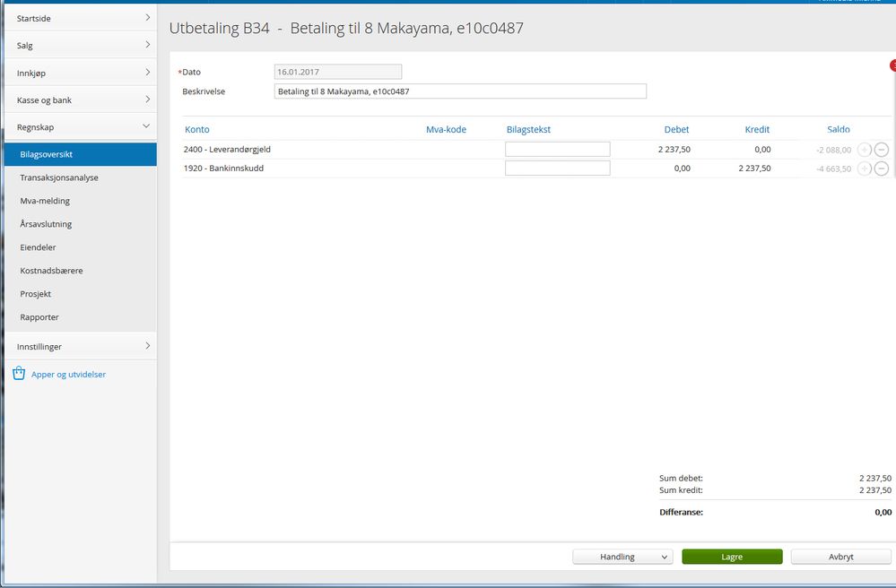Open Bilagsoversikt in the sidebar
This screenshot has height=588, width=896.
point(81,154)
